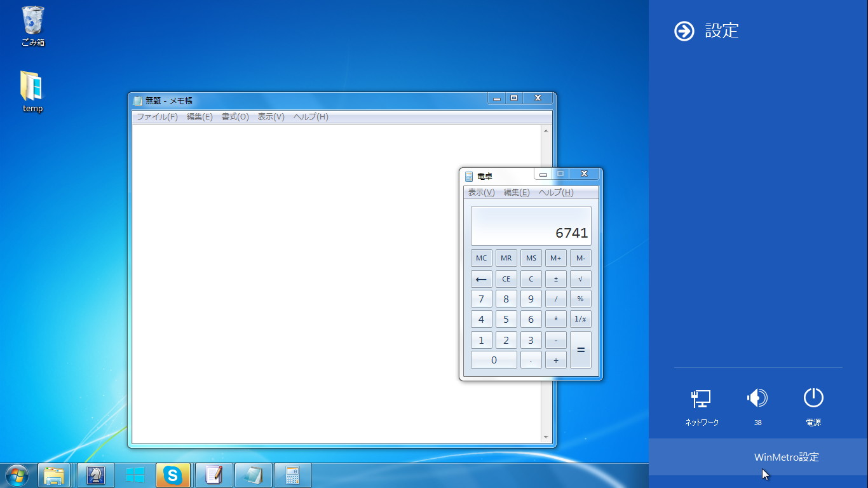
Task: Click M+ memory add in Calculator
Action: coord(555,258)
